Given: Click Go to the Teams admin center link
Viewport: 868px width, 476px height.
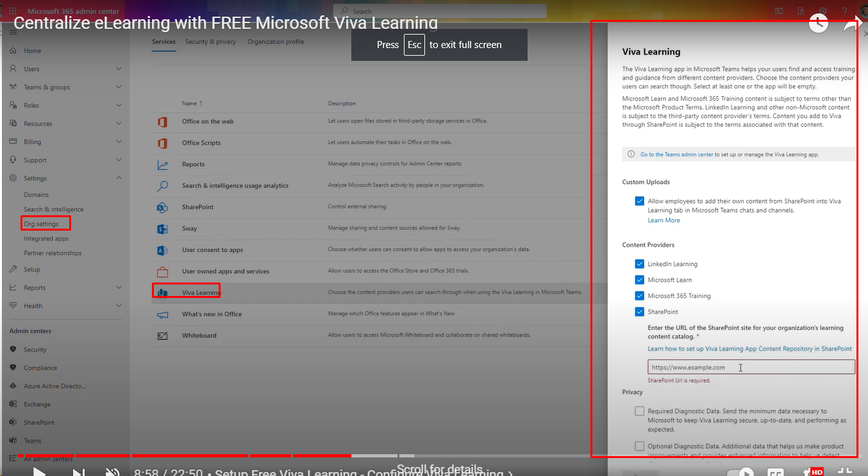Looking at the screenshot, I should [x=676, y=154].
